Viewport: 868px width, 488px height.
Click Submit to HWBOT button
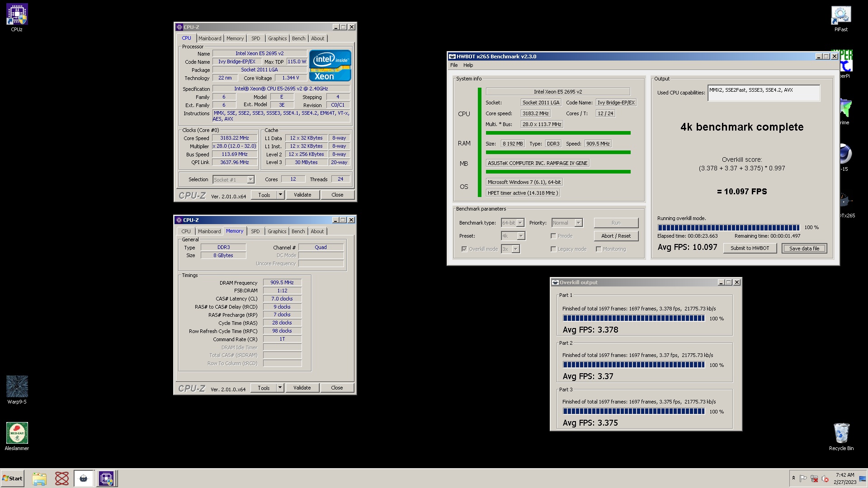click(750, 248)
